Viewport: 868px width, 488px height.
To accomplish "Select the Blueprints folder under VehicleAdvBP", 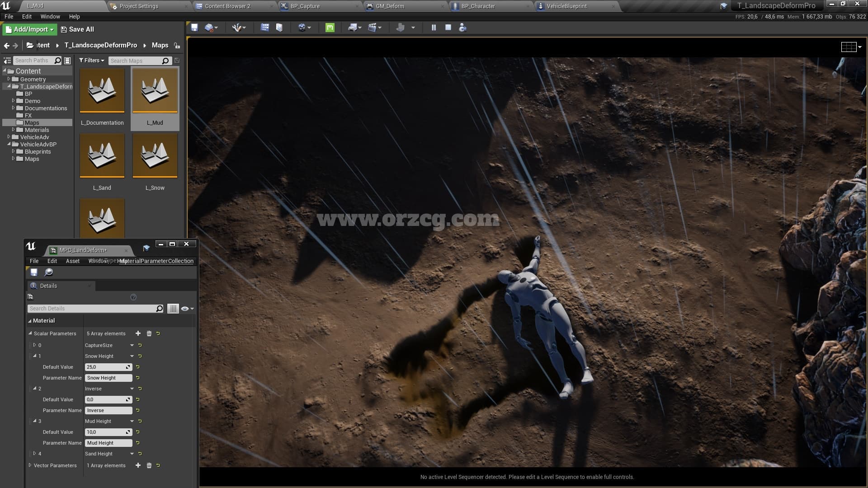I will 38,151.
